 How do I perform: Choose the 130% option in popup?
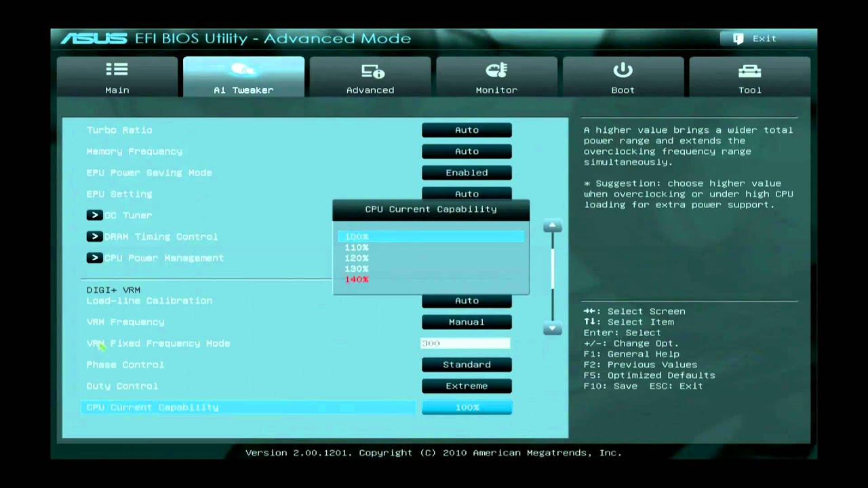[357, 269]
